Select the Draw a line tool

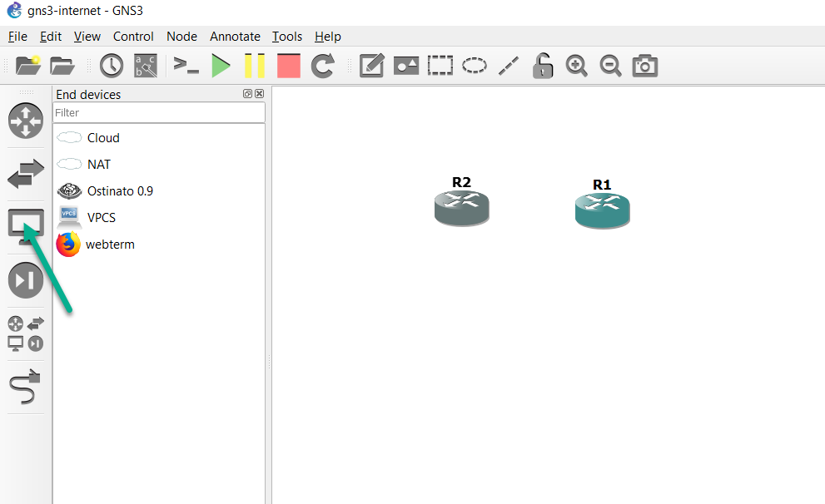[x=509, y=66]
